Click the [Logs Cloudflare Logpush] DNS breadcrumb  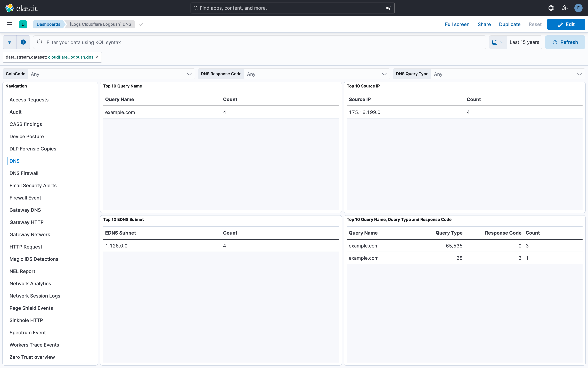pos(101,24)
